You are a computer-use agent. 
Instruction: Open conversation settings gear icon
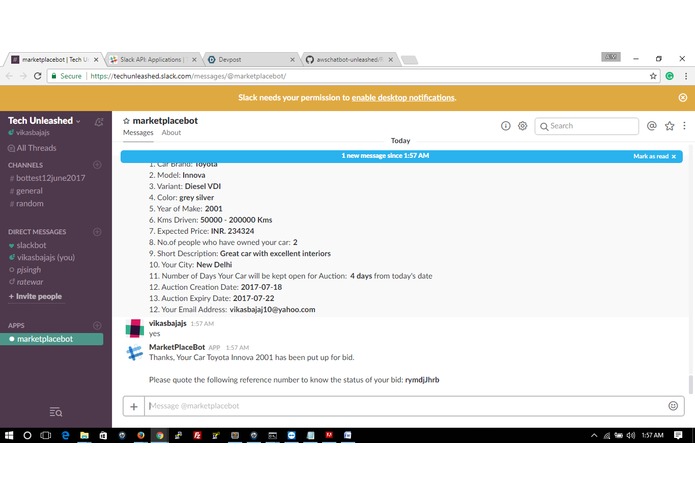523,126
